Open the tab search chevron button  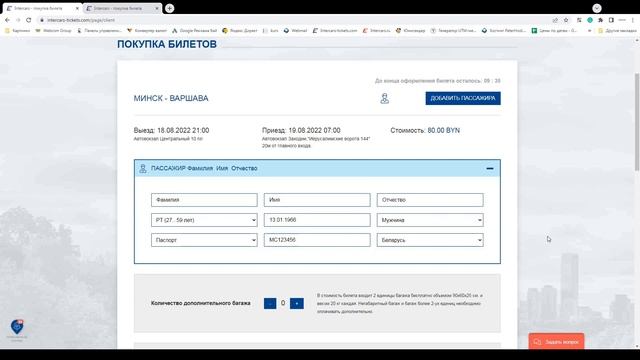tap(597, 8)
